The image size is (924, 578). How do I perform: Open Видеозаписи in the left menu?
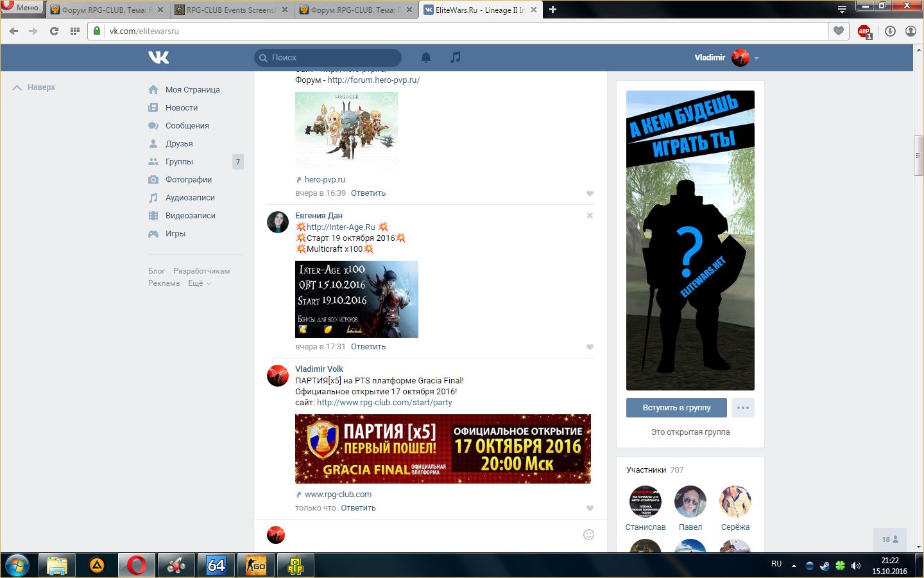tap(191, 216)
